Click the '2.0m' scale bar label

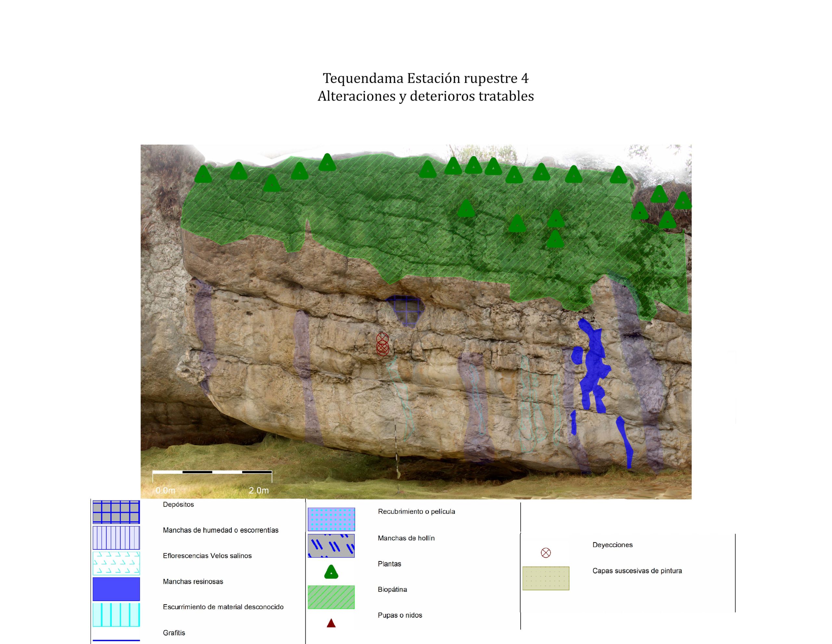pyautogui.click(x=259, y=491)
